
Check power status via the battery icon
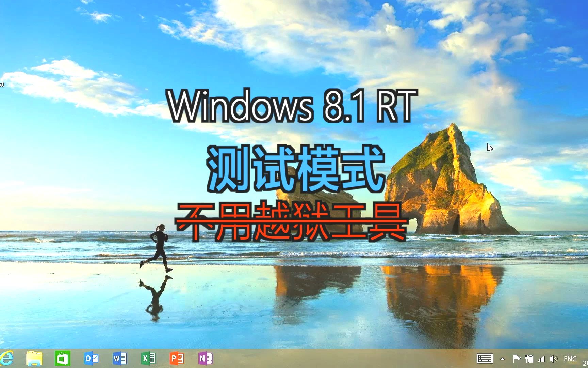click(529, 359)
